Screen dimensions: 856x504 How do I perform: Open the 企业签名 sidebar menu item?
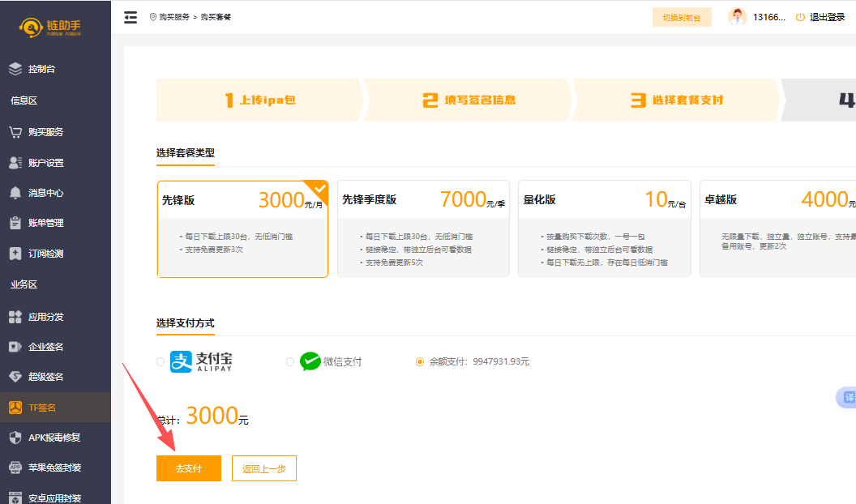coord(45,347)
